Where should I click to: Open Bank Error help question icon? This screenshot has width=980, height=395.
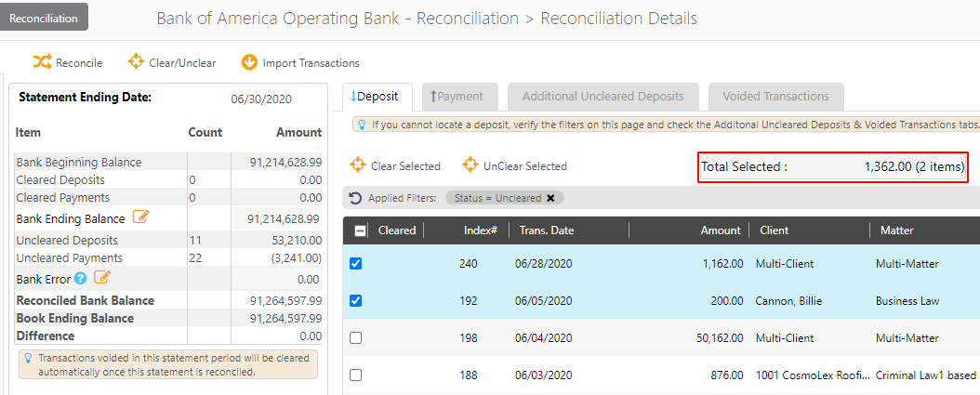click(x=81, y=278)
